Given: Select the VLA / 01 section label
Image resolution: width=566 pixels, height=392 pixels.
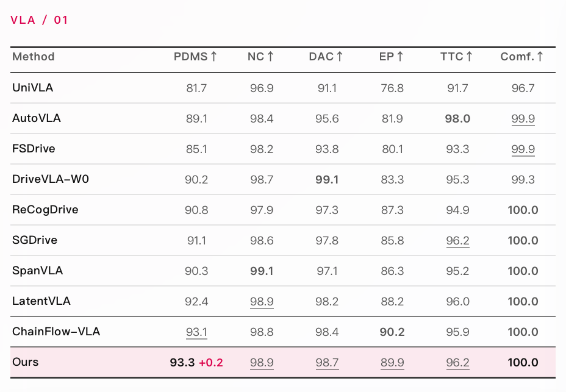Looking at the screenshot, I should 39,20.
